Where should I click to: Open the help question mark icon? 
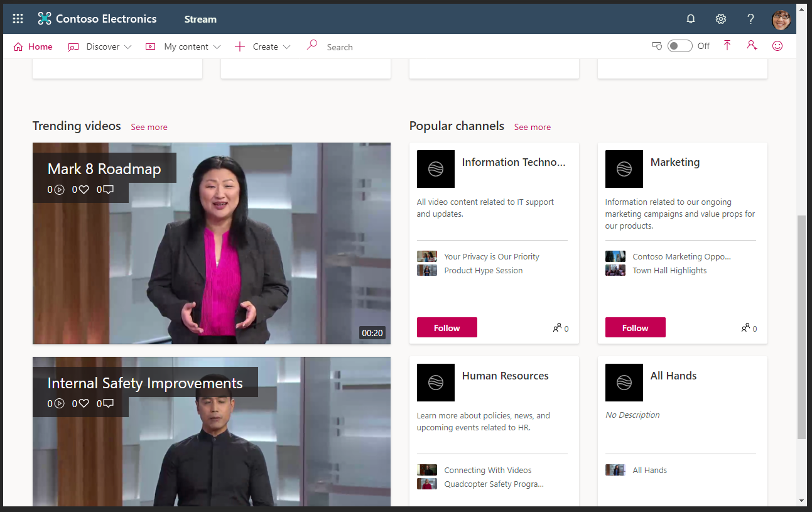[x=750, y=19]
